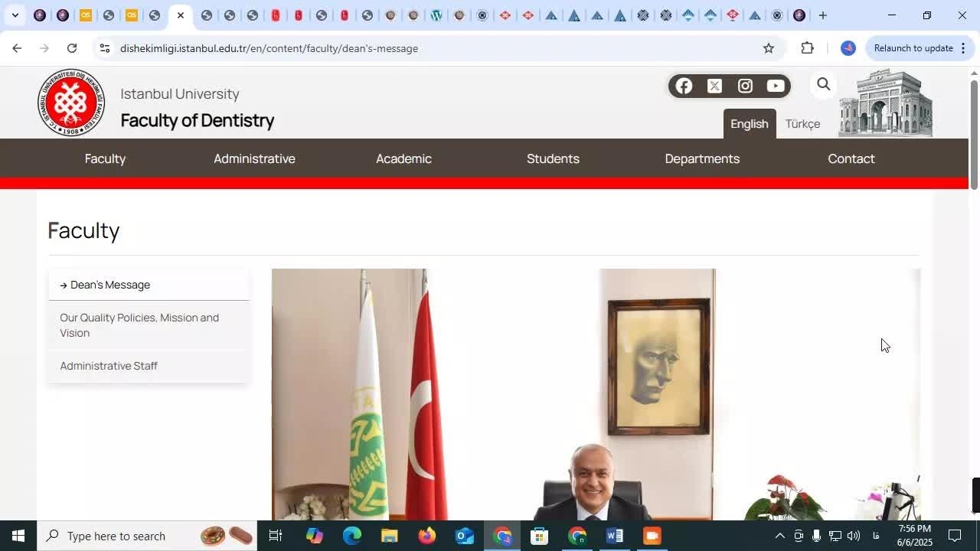The image size is (980, 551).
Task: Switch site language to Türkçe
Action: point(802,124)
